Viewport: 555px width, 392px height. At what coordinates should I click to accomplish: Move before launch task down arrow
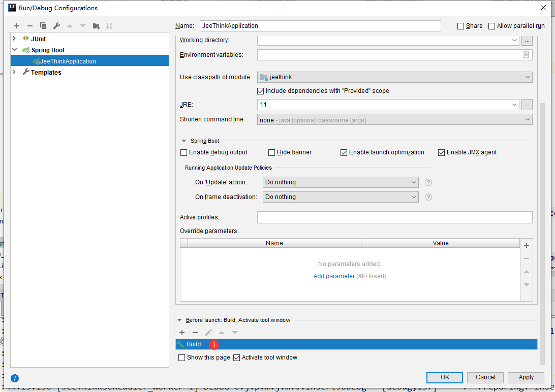pyautogui.click(x=235, y=333)
